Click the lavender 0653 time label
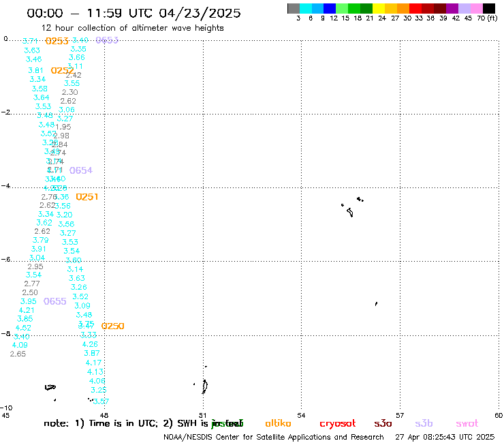The height and width of the screenshot is (443, 504). (107, 40)
